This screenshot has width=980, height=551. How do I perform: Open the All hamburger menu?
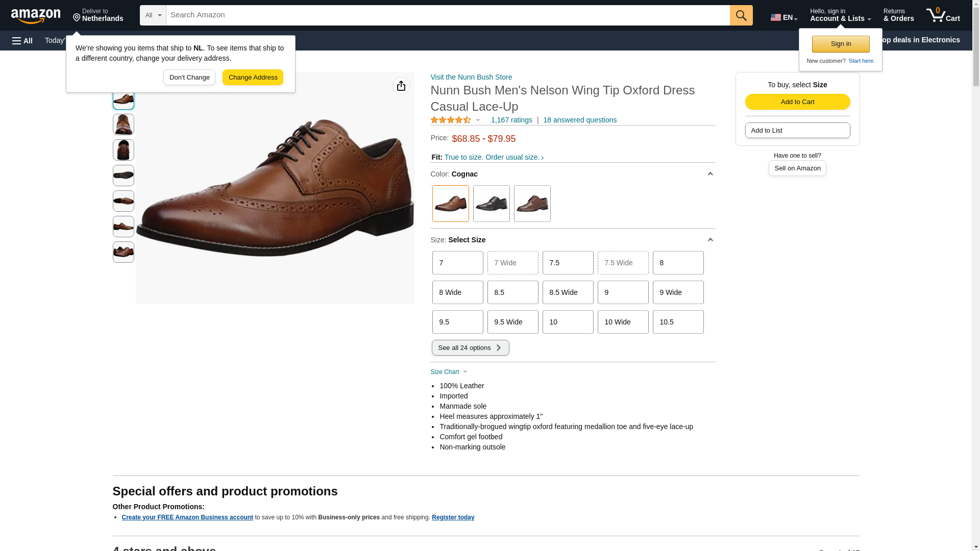(22, 40)
